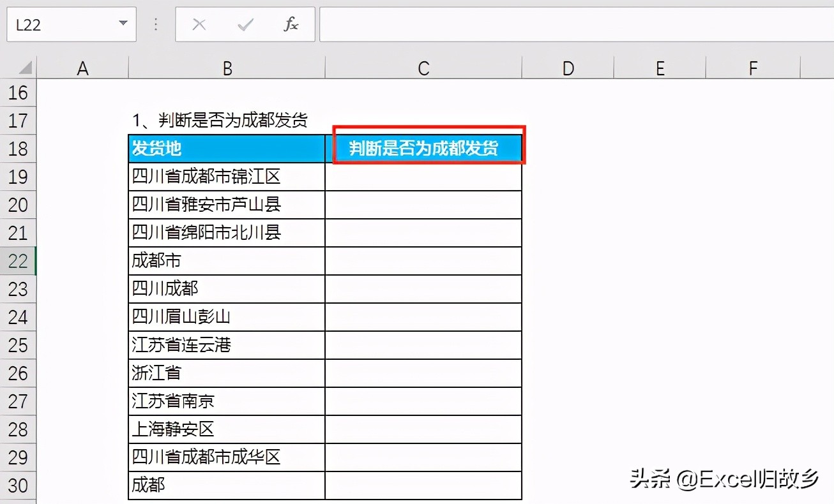Click cell '四川眉山彭山'
The image size is (834, 504).
pyautogui.click(x=227, y=317)
